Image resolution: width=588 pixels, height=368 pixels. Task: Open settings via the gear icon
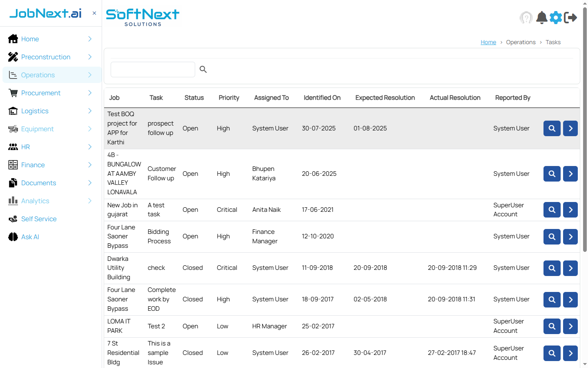pyautogui.click(x=556, y=18)
